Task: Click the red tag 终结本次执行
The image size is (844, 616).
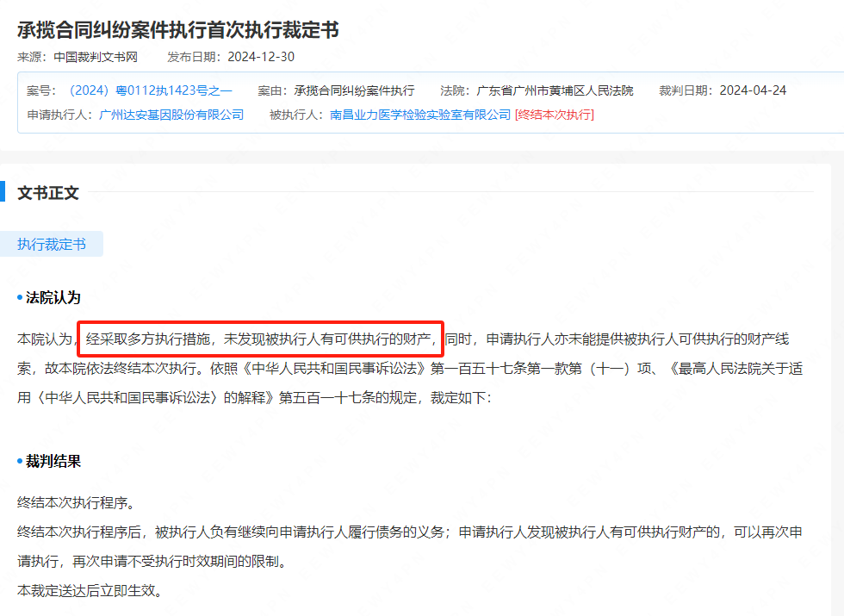Action: click(555, 115)
